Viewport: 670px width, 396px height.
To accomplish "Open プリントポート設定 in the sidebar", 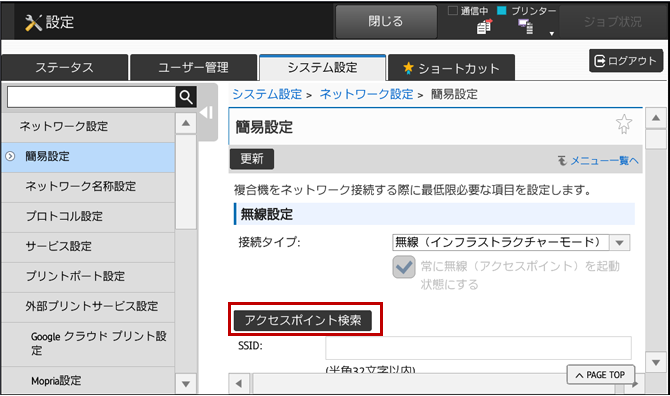I will pos(88,276).
